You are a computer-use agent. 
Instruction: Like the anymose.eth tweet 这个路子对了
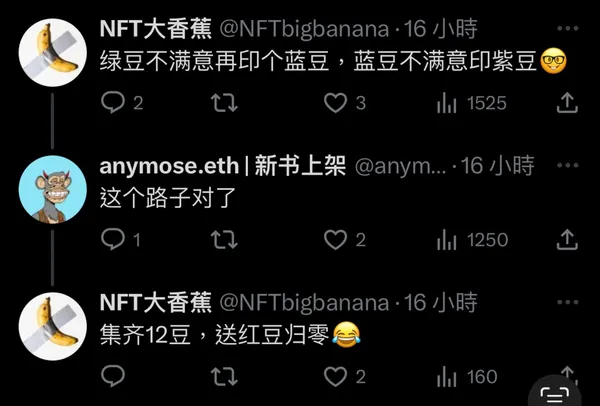(345, 240)
